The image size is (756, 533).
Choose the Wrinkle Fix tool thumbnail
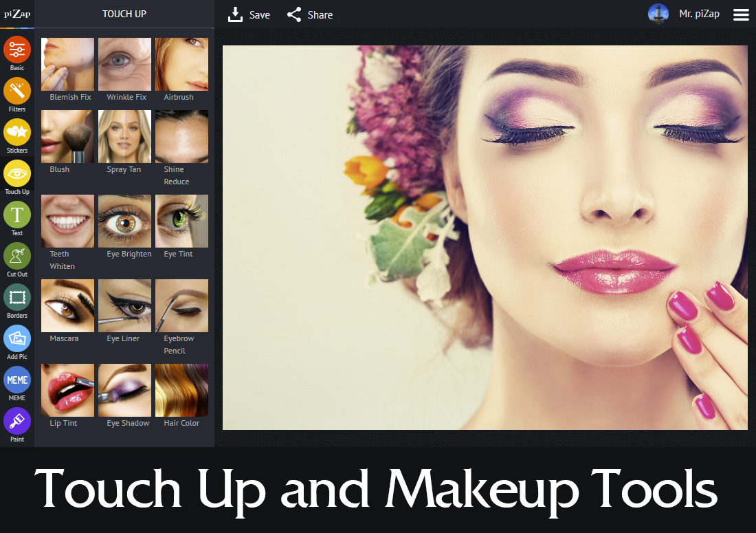[124, 64]
